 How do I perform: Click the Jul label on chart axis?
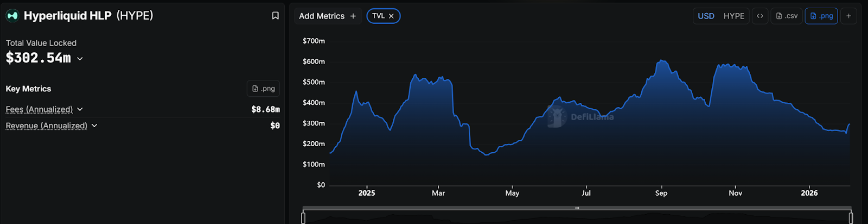586,193
